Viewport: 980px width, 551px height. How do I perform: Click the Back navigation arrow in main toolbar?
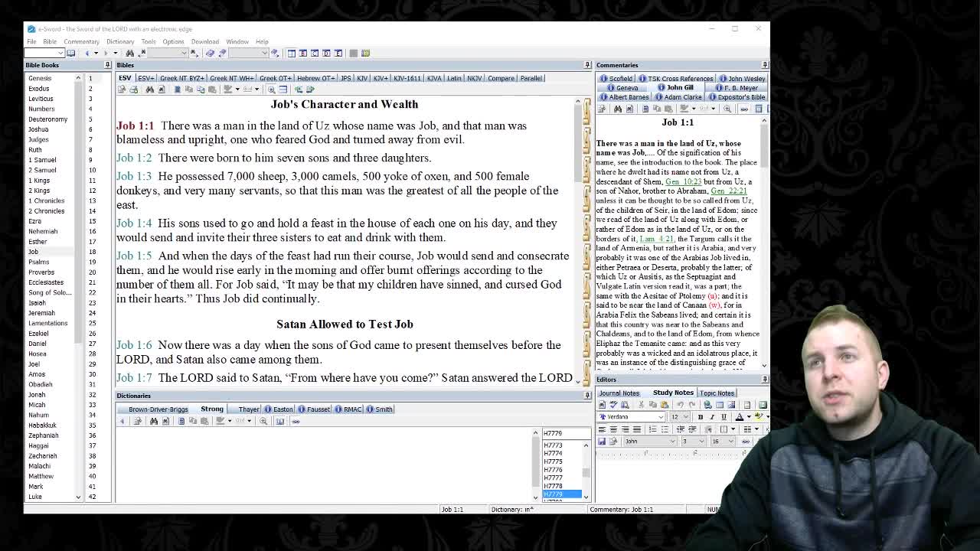tap(87, 53)
